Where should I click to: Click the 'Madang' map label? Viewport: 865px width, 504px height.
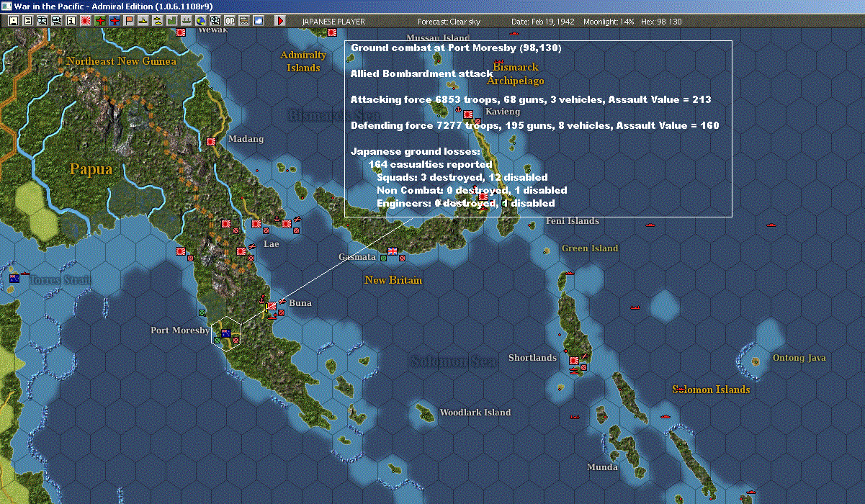point(246,139)
